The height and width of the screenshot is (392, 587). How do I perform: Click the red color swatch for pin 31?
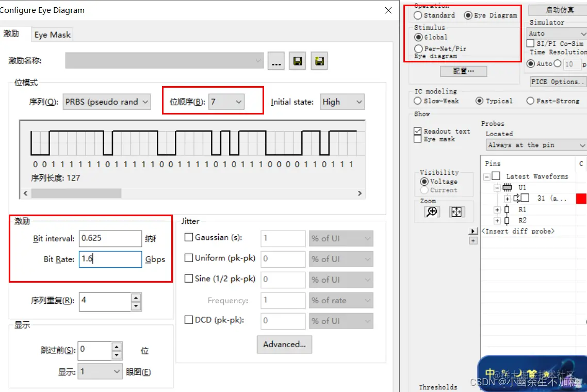pos(581,199)
